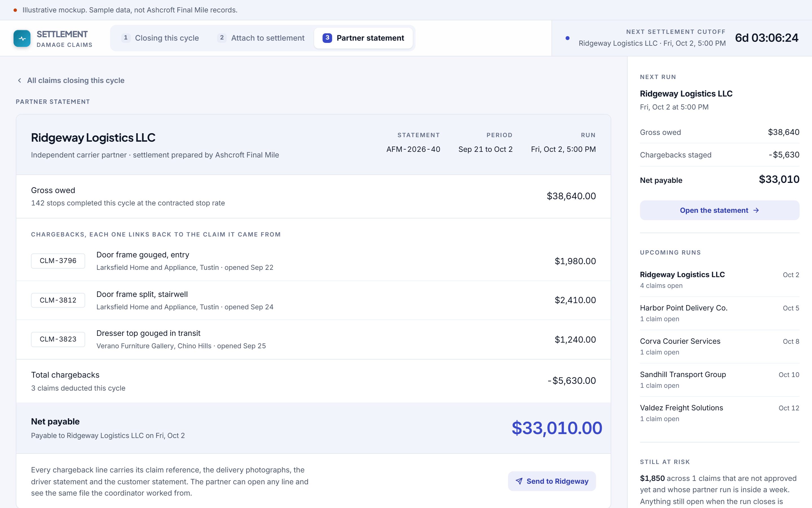This screenshot has width=812, height=508.
Task: Click the Settlement app logo icon
Action: tap(22, 38)
